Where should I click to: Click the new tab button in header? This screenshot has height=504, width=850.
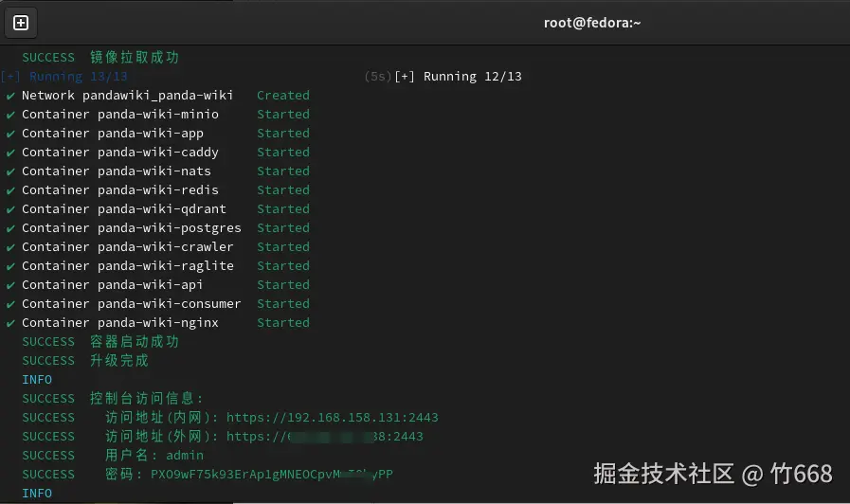click(x=21, y=23)
